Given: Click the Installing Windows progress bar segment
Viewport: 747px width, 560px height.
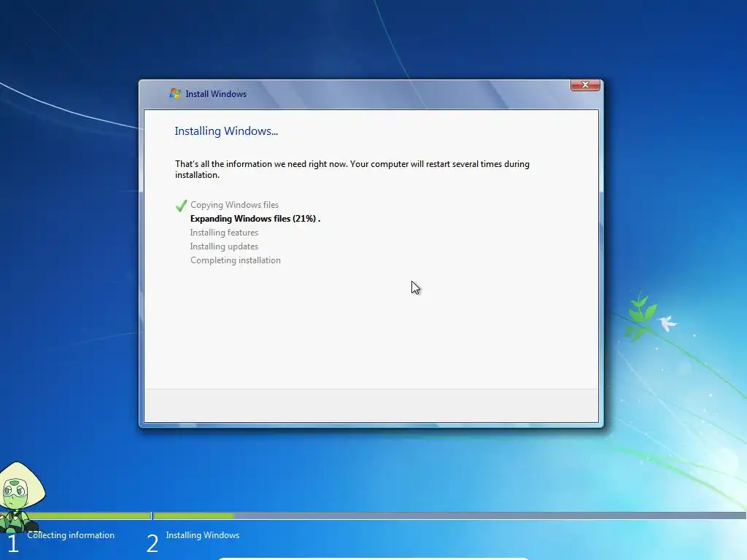Looking at the screenshot, I should pyautogui.click(x=449, y=516).
